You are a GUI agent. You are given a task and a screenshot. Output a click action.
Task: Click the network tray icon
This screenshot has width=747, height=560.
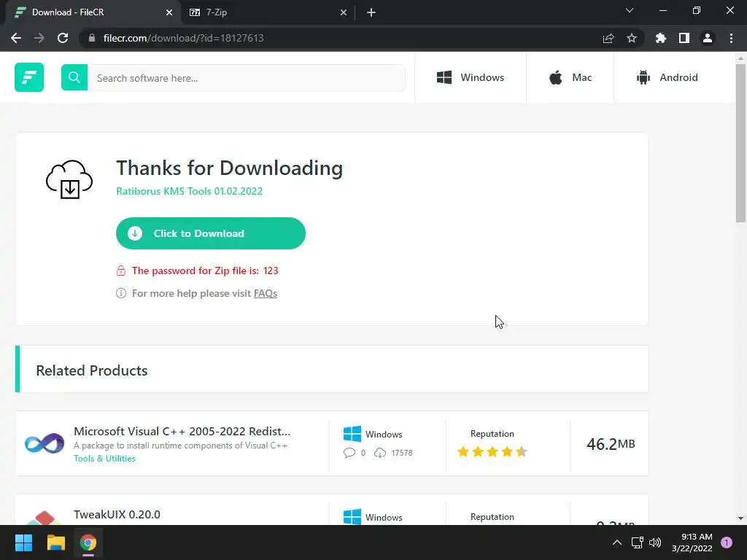pyautogui.click(x=637, y=542)
